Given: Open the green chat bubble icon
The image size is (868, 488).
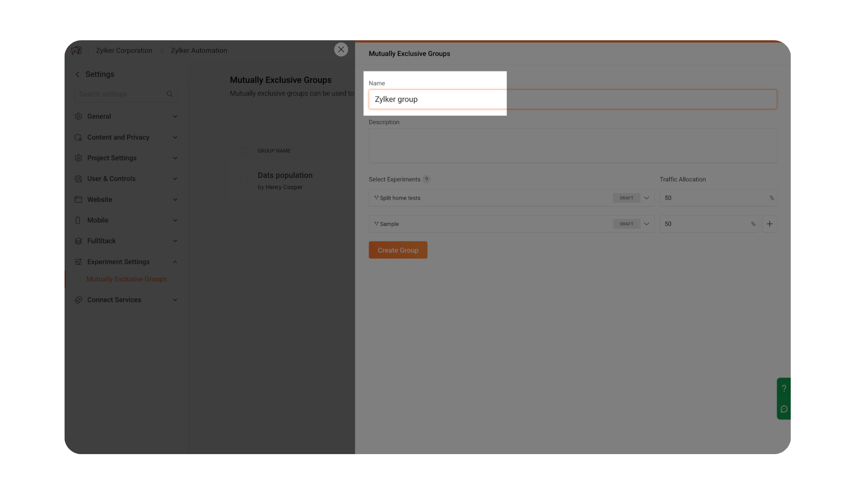Looking at the screenshot, I should click(x=784, y=409).
